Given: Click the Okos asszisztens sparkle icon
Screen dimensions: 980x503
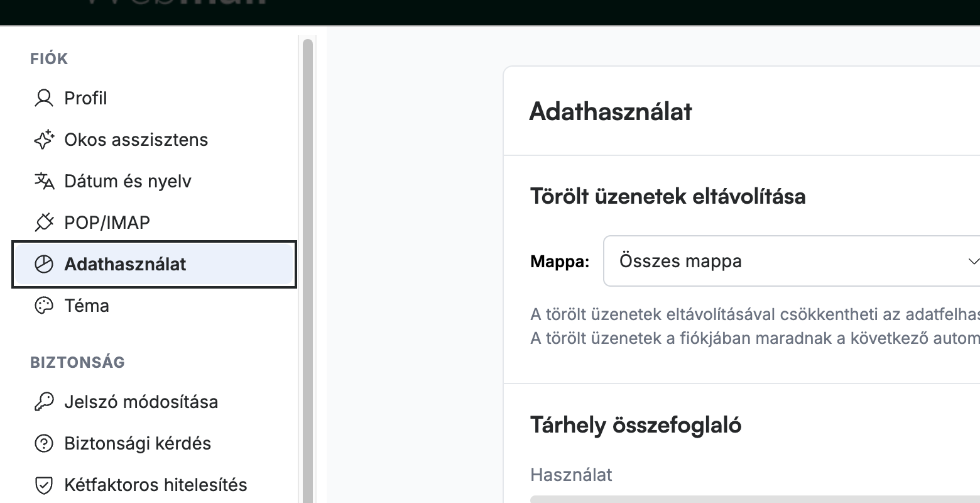Looking at the screenshot, I should (43, 140).
